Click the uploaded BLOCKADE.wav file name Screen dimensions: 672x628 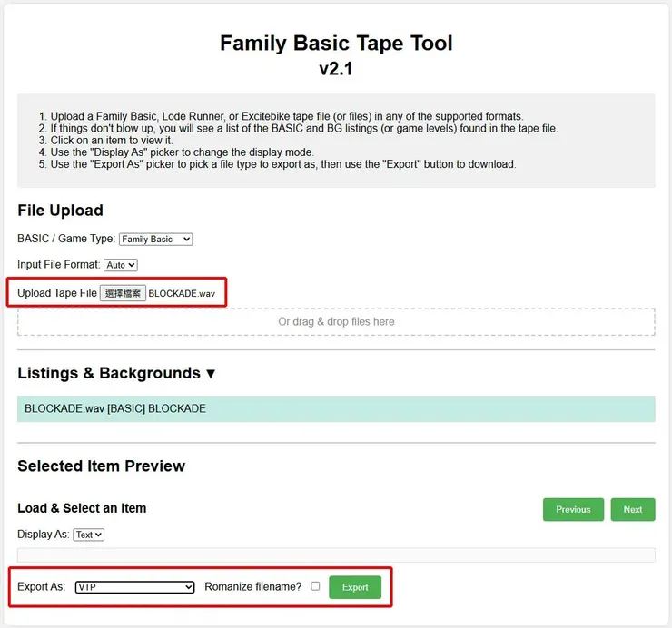(182, 293)
